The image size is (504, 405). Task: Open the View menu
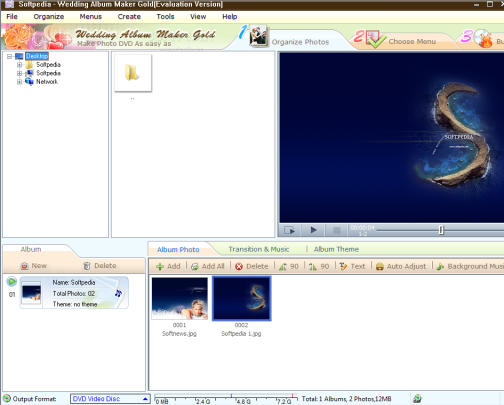coord(198,17)
